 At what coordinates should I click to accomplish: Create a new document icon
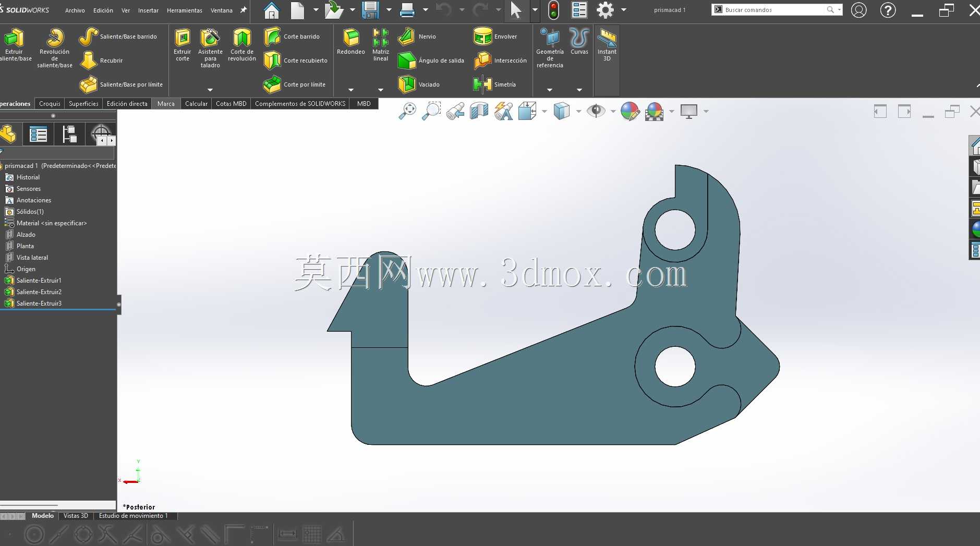[x=297, y=10]
